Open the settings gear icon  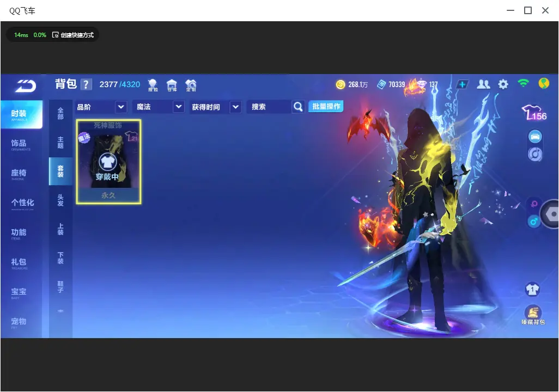coord(503,84)
